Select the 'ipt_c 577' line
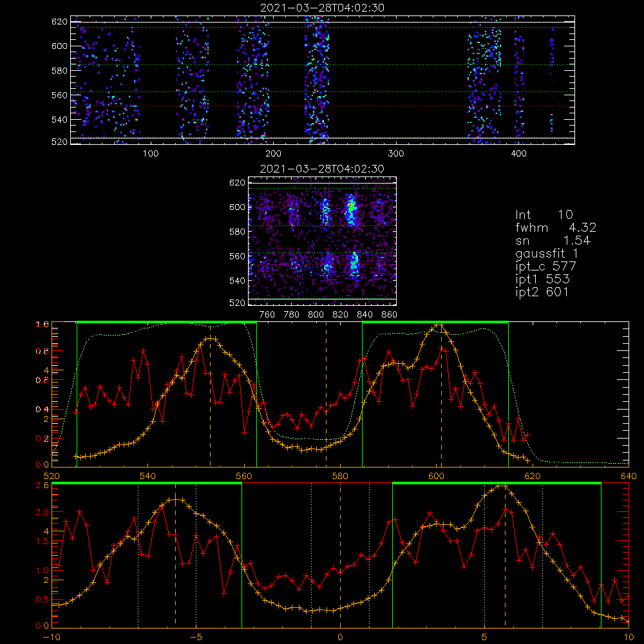Image resolution: width=644 pixels, height=644 pixels. pyautogui.click(x=546, y=267)
